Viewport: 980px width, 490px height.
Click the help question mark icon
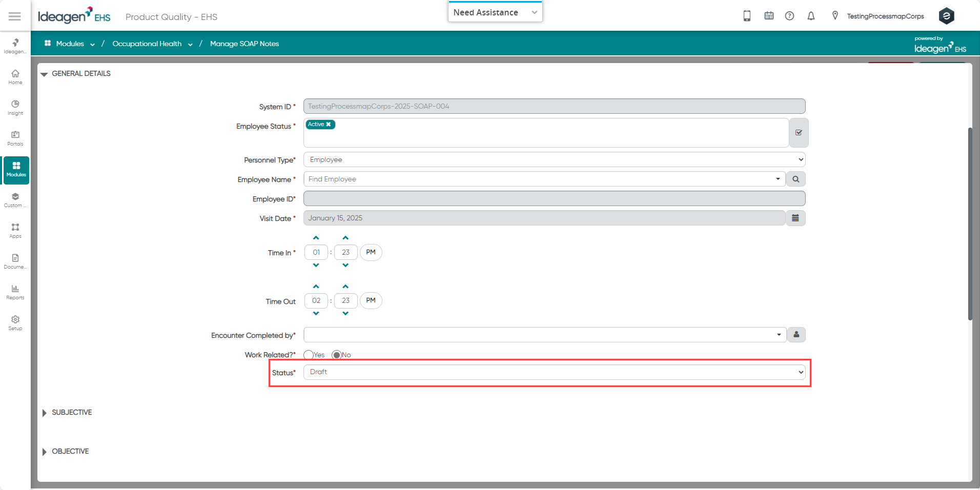coord(789,16)
